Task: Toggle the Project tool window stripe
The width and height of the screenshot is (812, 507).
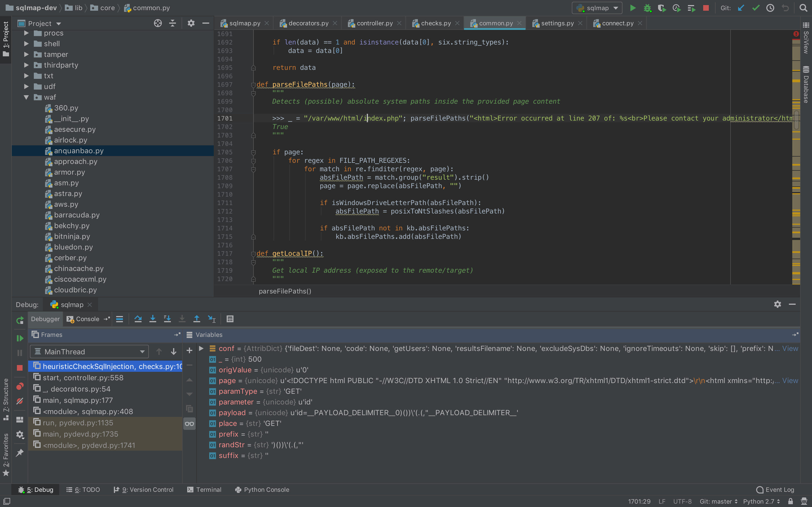Action: [x=6, y=39]
